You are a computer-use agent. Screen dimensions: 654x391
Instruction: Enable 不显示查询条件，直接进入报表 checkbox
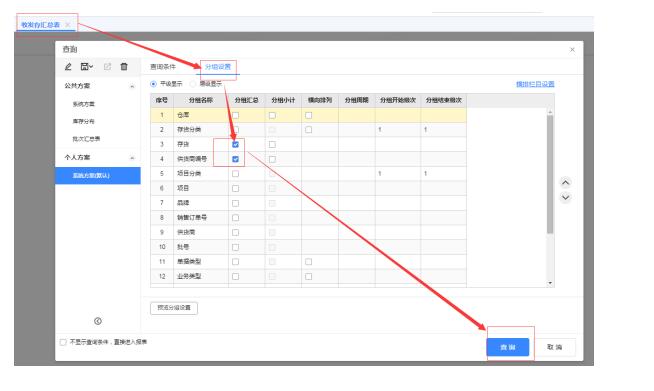click(63, 342)
